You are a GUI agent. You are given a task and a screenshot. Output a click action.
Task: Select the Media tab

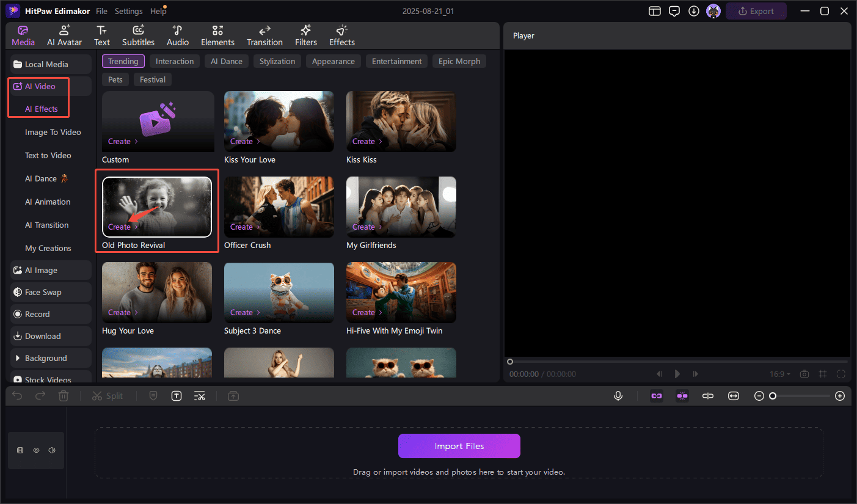(23, 35)
